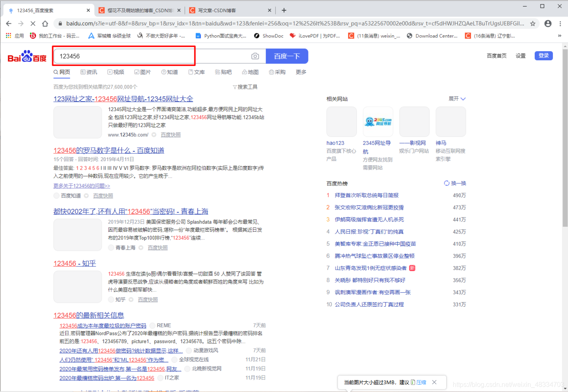Screen dimensions: 568x392
Task: Click the 百度一下 search button
Action: pos(287,56)
